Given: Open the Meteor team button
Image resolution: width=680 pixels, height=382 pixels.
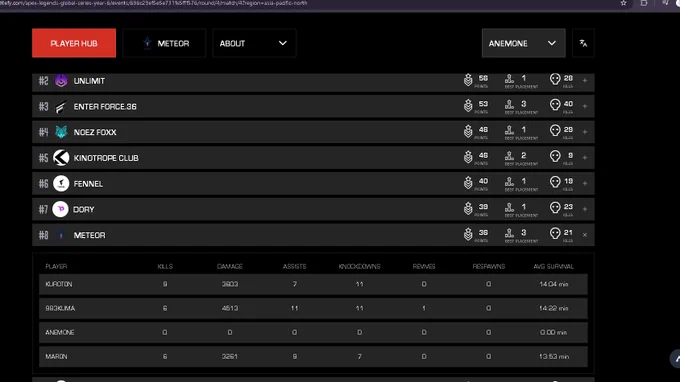Looking at the screenshot, I should point(164,43).
